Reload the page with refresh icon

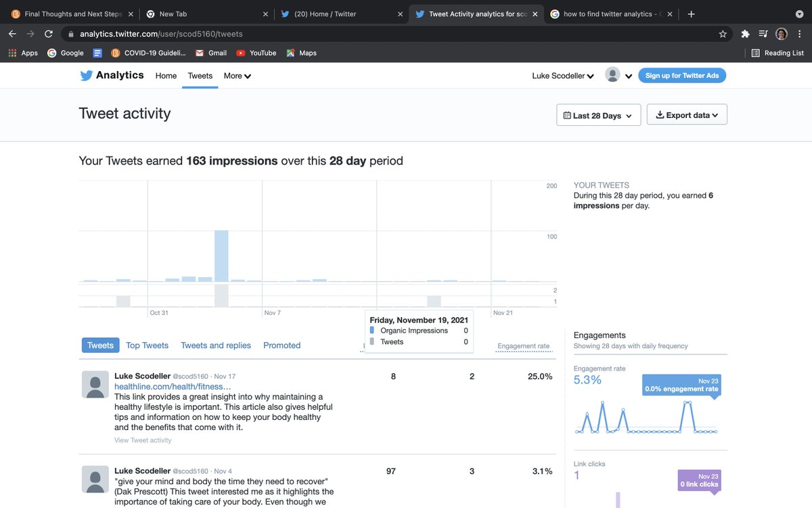click(49, 34)
